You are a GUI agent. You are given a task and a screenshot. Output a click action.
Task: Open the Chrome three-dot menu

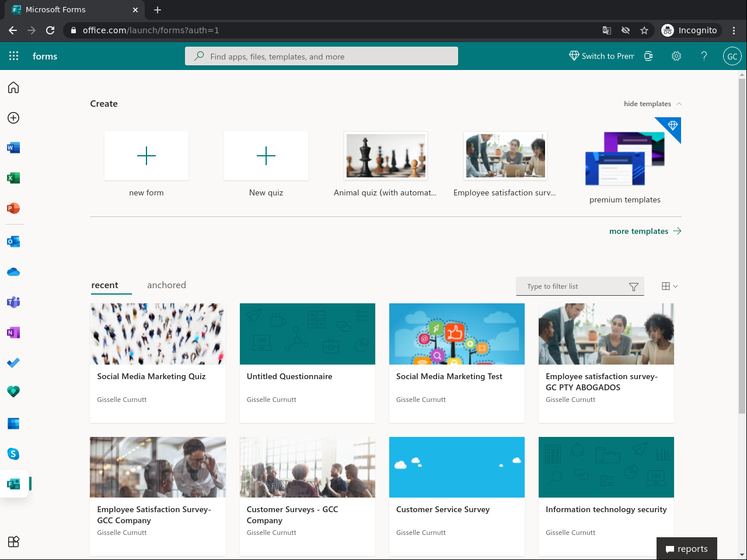734,30
